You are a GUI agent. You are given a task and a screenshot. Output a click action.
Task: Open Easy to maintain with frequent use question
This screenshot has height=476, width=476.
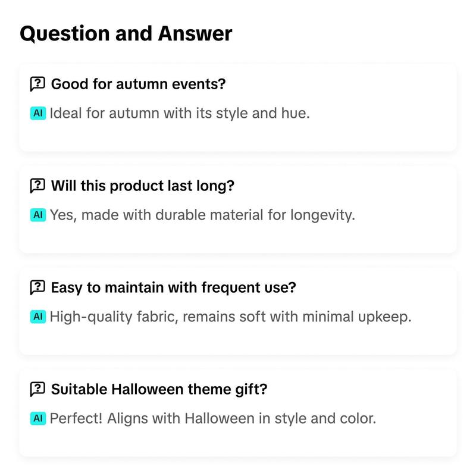pyautogui.click(x=173, y=287)
